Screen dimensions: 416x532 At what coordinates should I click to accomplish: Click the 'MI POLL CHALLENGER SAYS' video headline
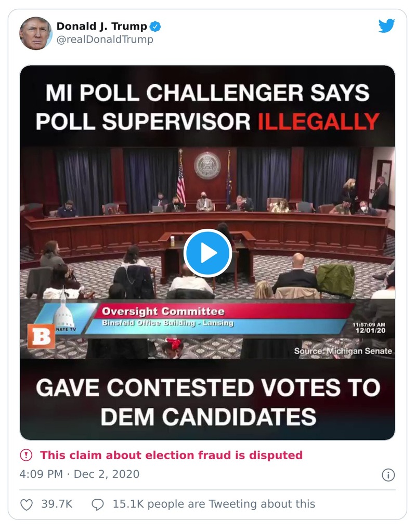click(x=207, y=94)
